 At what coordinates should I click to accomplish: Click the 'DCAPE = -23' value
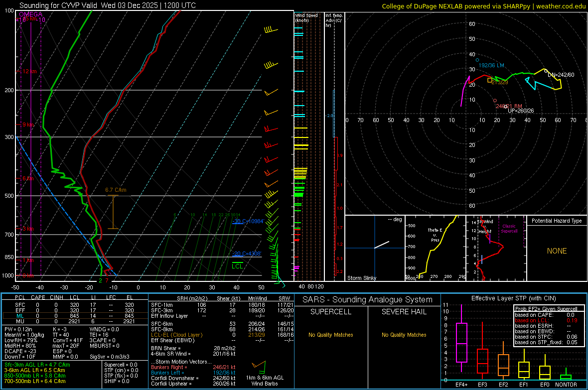click(20, 351)
